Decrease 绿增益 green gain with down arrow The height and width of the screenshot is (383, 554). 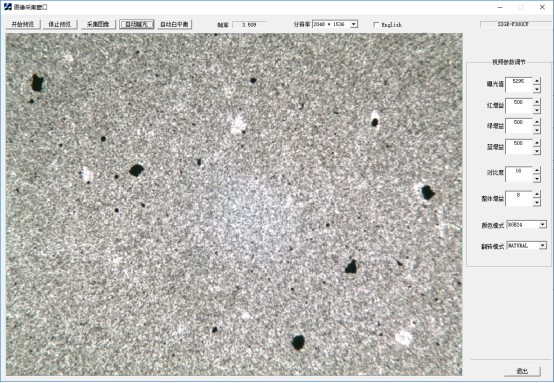pos(537,130)
